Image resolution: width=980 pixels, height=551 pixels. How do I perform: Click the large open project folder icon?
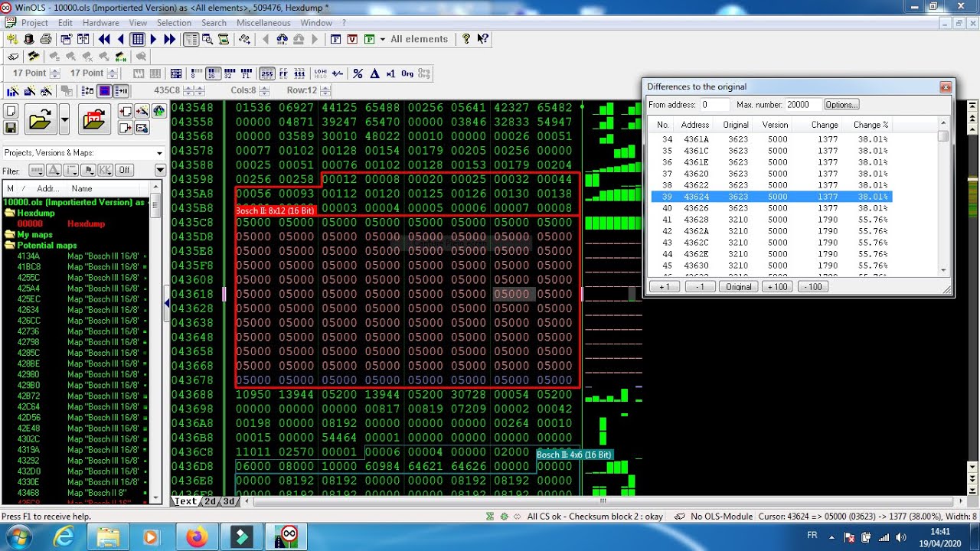pyautogui.click(x=40, y=119)
